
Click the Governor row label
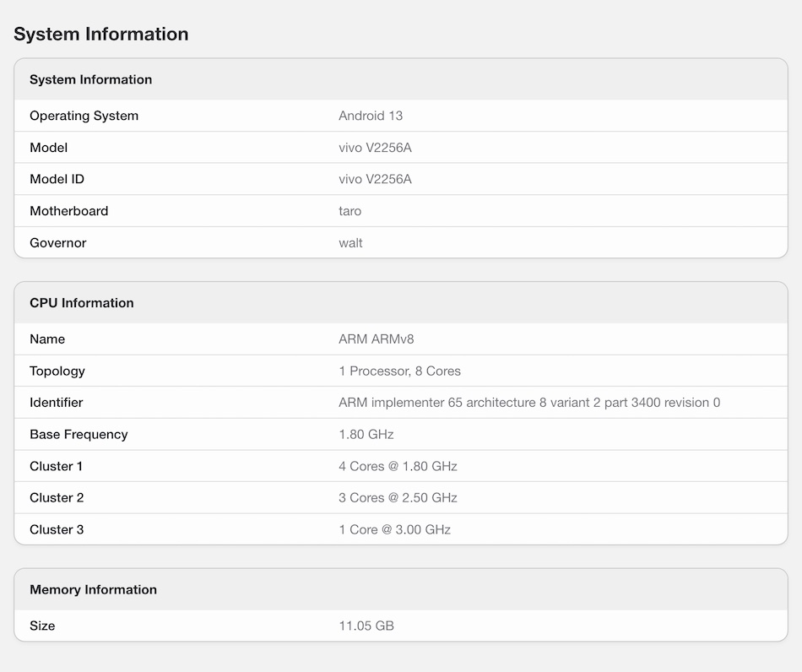point(57,243)
